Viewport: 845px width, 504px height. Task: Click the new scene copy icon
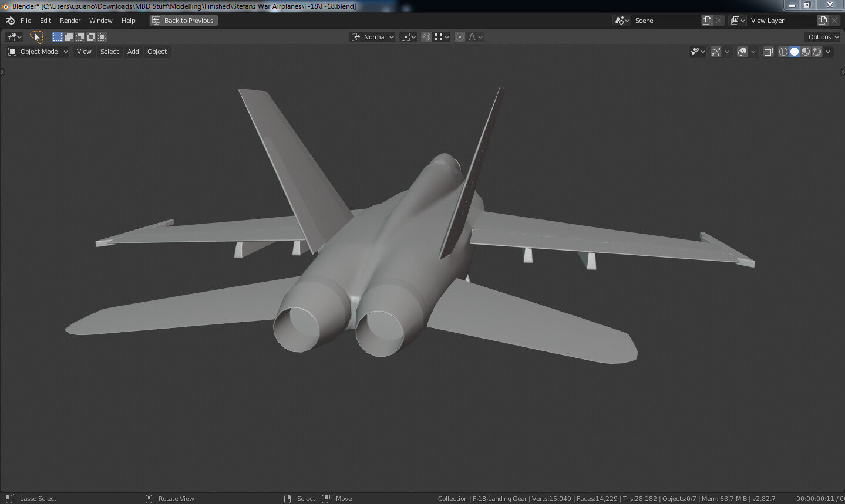707,21
